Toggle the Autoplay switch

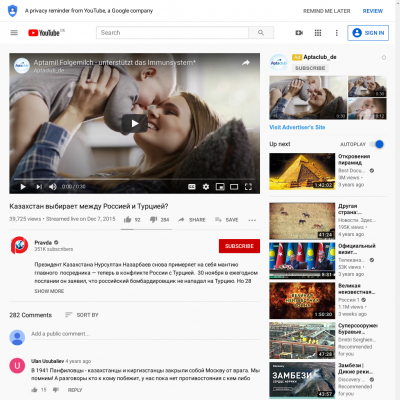pyautogui.click(x=377, y=144)
